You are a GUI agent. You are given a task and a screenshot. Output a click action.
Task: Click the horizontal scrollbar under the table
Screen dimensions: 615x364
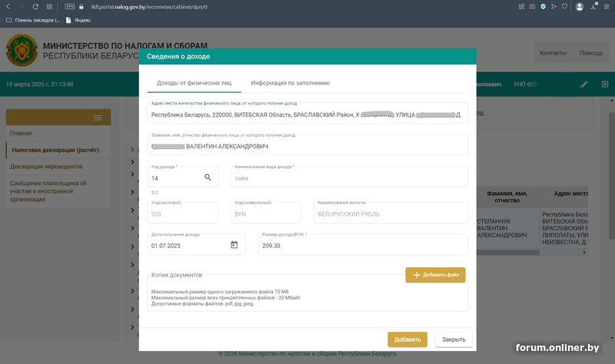coord(508,253)
